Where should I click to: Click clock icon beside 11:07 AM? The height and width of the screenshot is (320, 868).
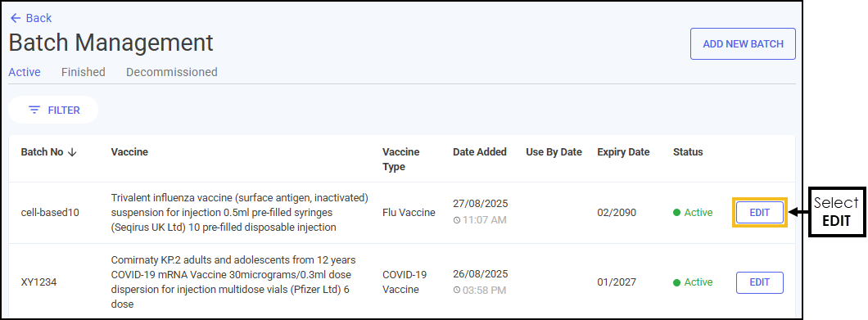[x=457, y=220]
